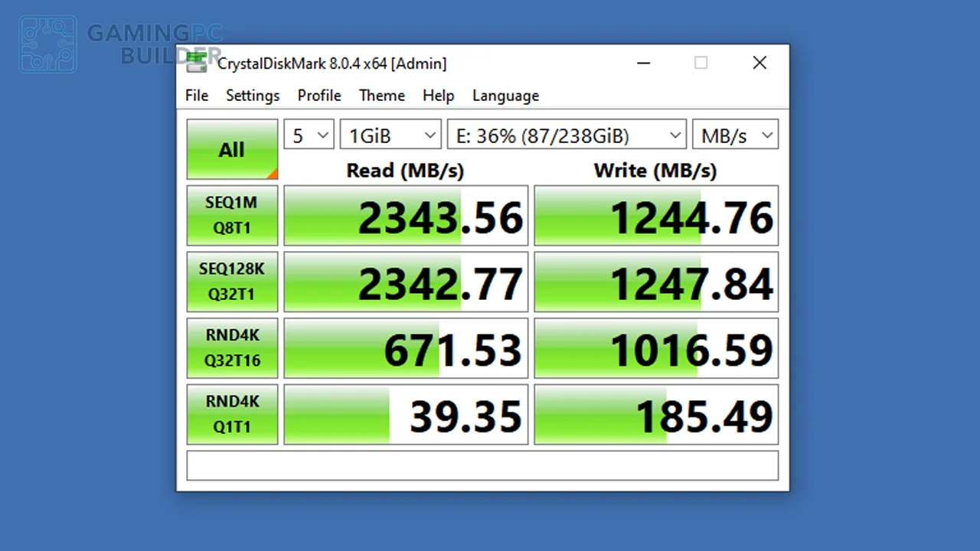The image size is (980, 551).
Task: Click the Write (MB/s) column header
Action: (655, 170)
